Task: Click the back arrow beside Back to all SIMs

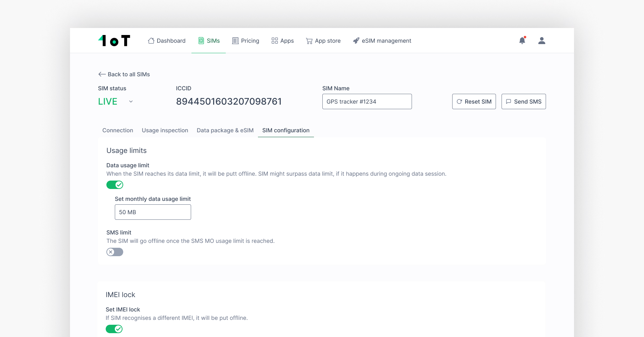Action: pyautogui.click(x=101, y=74)
